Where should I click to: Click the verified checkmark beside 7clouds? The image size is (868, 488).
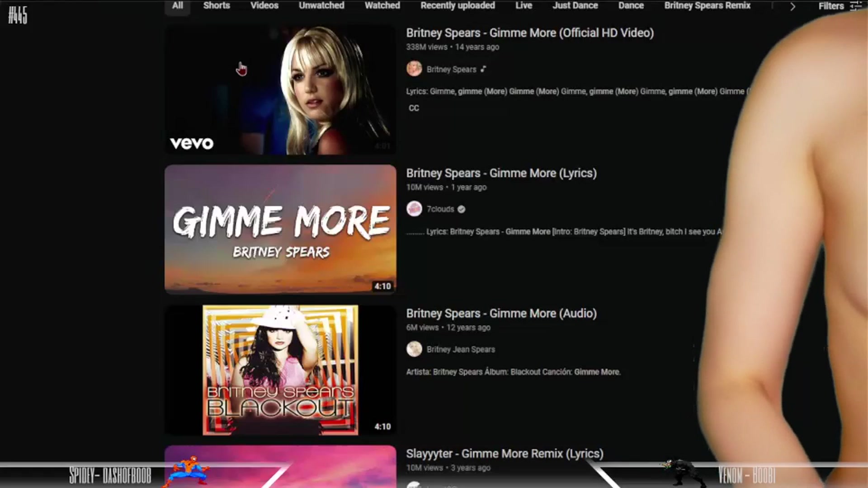461,209
